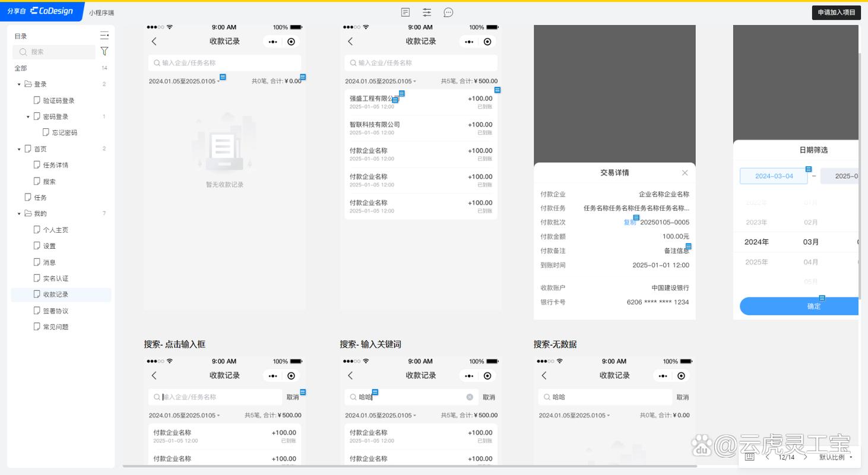
Task: Select the 收款记录 page in the tree
Action: tap(61, 294)
